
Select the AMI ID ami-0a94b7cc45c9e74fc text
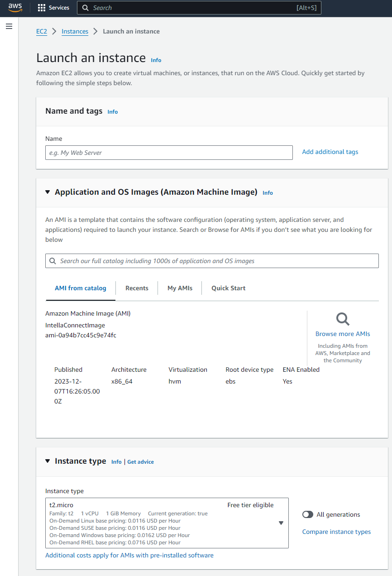point(81,335)
